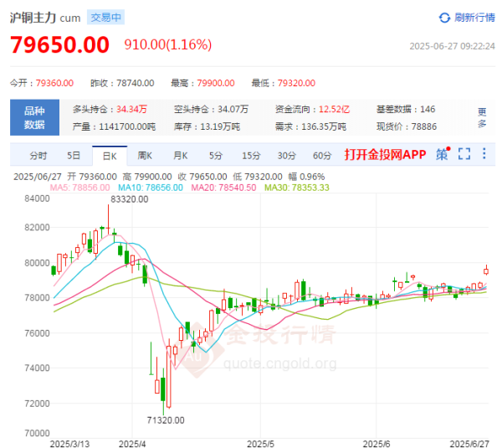Image resolution: width=502 pixels, height=448 pixels.
Task: Click the 2025/6 date axis label
Action: click(x=376, y=444)
